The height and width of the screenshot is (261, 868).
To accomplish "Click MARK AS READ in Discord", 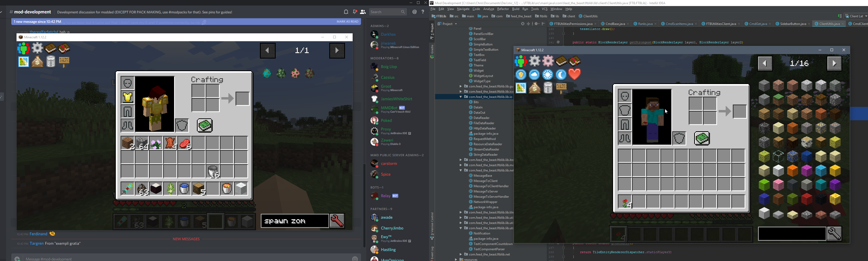I will click(347, 22).
